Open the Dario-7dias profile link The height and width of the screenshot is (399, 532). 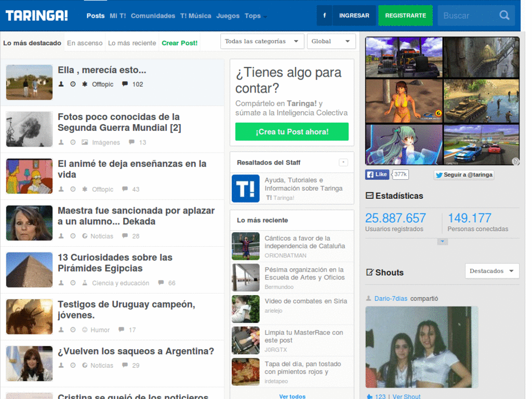[391, 298]
